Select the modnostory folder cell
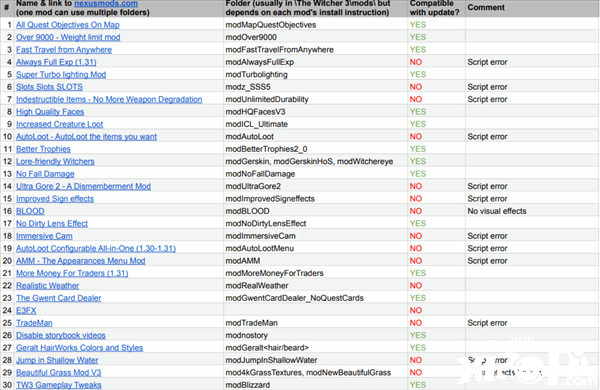Screen dimensions: 600x390 coord(316,335)
